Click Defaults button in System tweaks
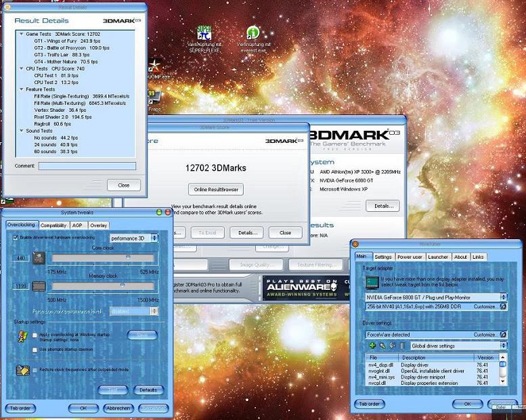Viewport: 526px width, 420px height. pyautogui.click(x=148, y=390)
